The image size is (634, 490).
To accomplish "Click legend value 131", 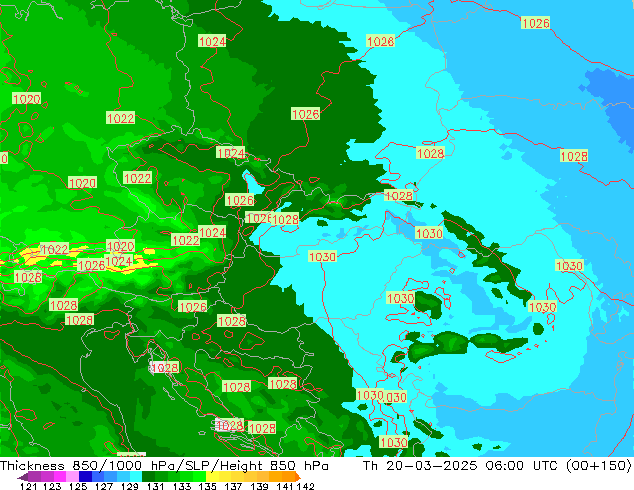I will (x=155, y=486).
